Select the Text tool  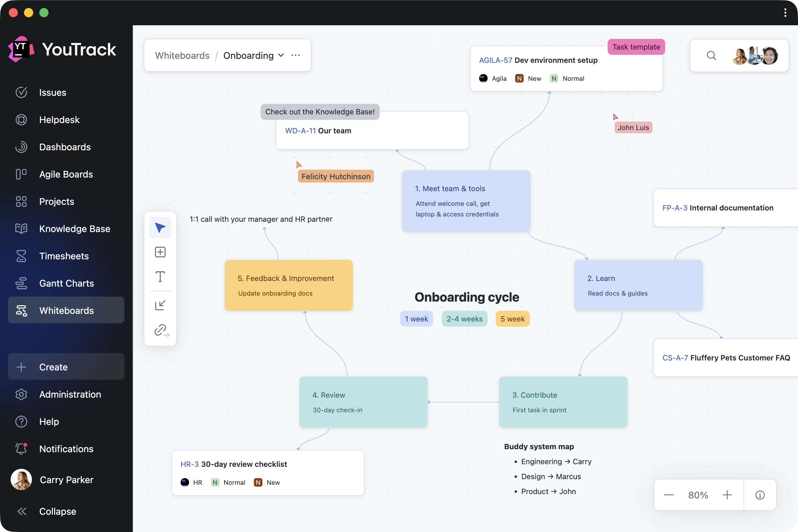(160, 277)
